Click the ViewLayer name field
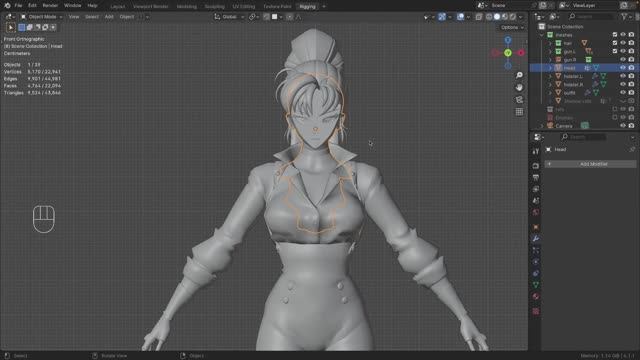Screen dimensions: 640x360 tap(595, 6)
